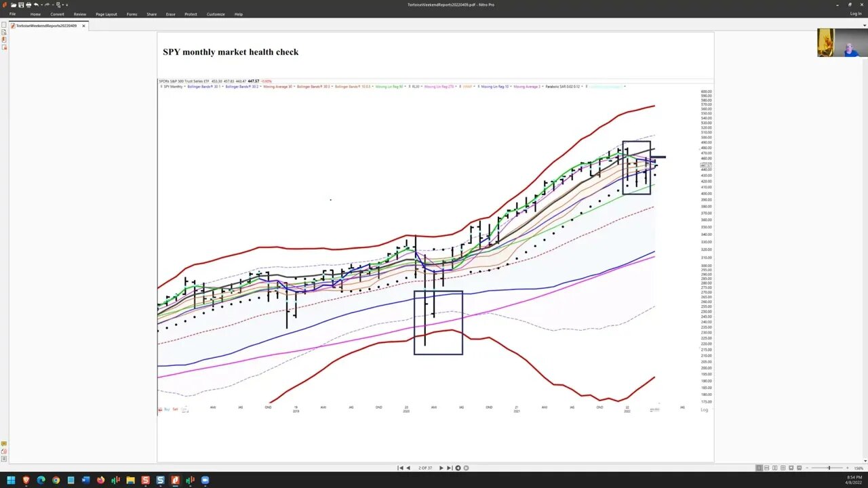Open the Help ribbon tab
868x488 pixels.
(x=239, y=14)
